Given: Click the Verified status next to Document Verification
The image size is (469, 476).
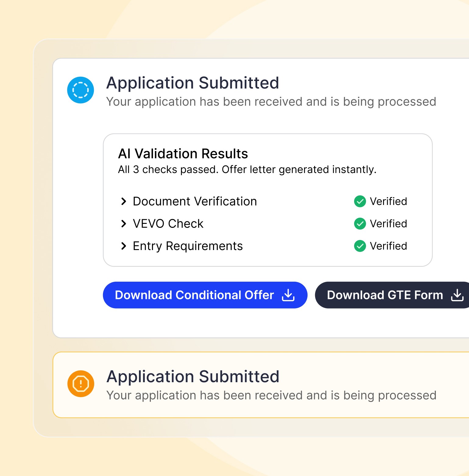Looking at the screenshot, I should coord(388,201).
